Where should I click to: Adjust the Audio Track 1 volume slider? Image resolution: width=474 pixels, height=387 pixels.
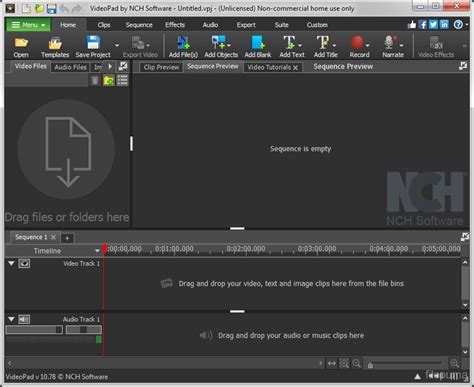click(34, 330)
